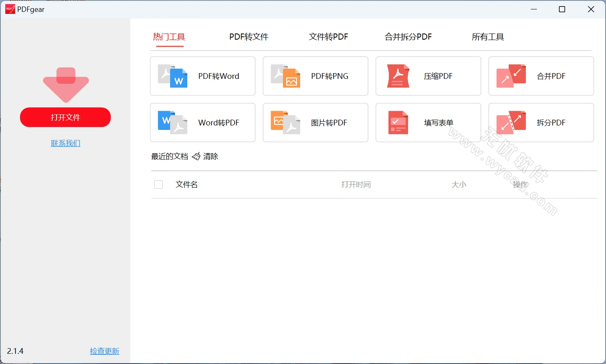Open the 联系我们 link

[65, 143]
